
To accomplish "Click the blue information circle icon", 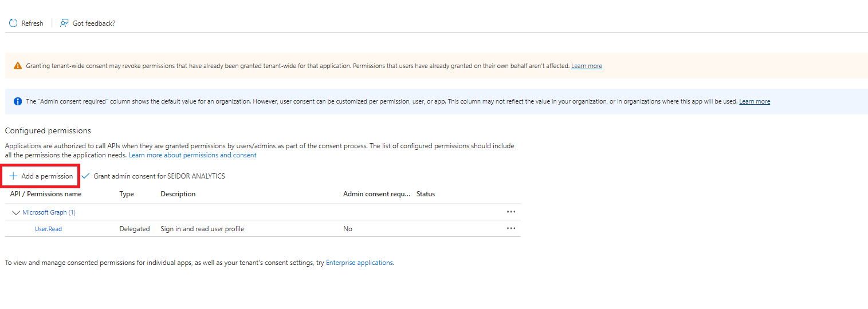I will (18, 102).
